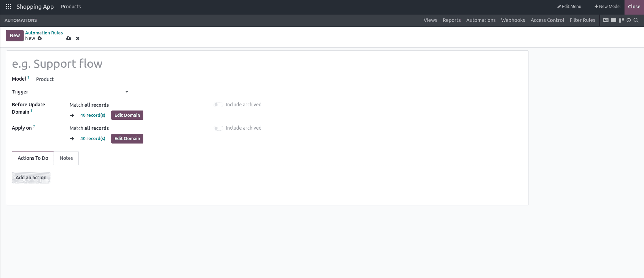Toggle Include archived for Apply on
The width and height of the screenshot is (644, 278).
click(x=218, y=128)
